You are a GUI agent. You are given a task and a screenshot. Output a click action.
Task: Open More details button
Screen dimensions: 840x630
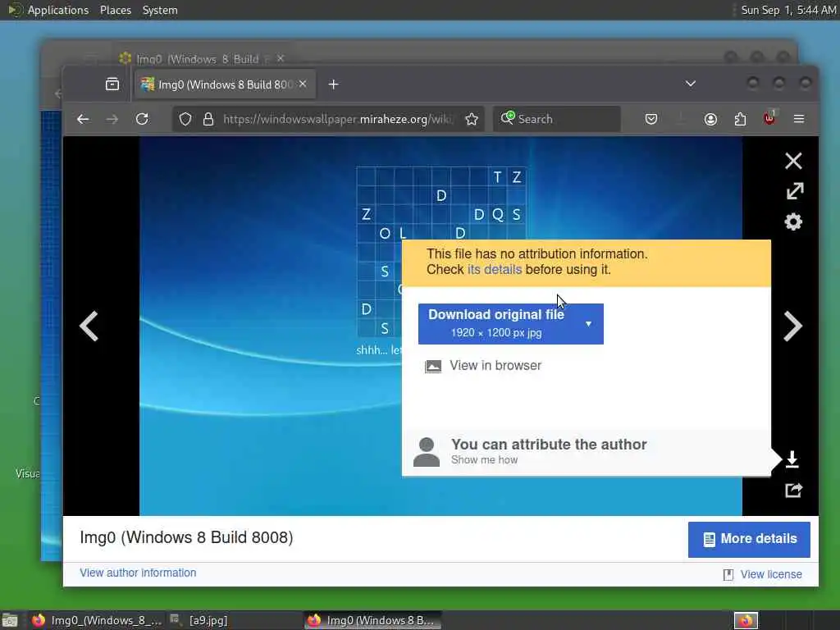(x=749, y=540)
